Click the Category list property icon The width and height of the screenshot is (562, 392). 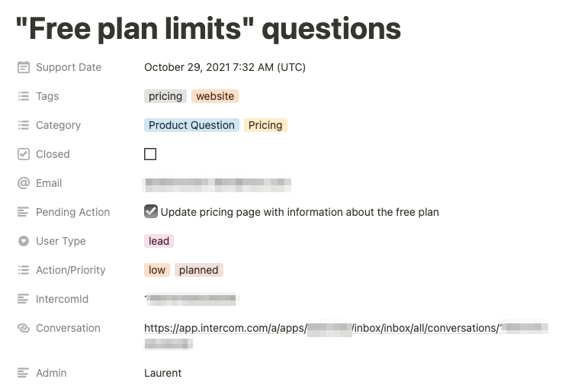[23, 125]
